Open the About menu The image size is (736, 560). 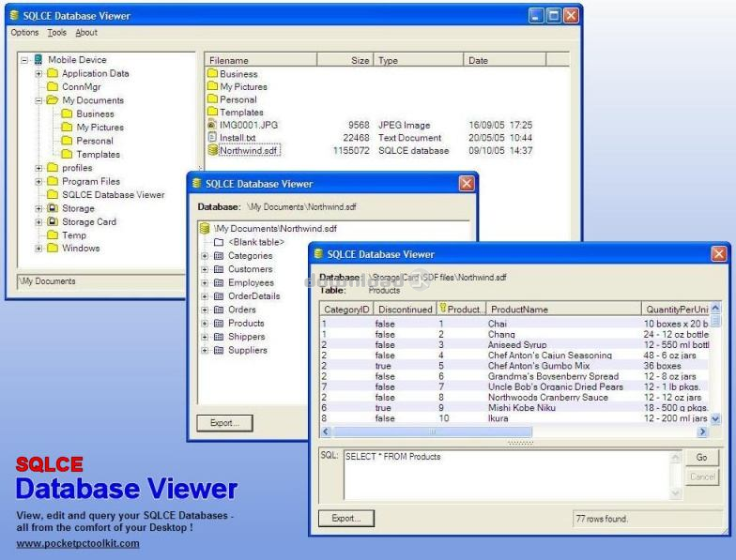click(x=86, y=32)
